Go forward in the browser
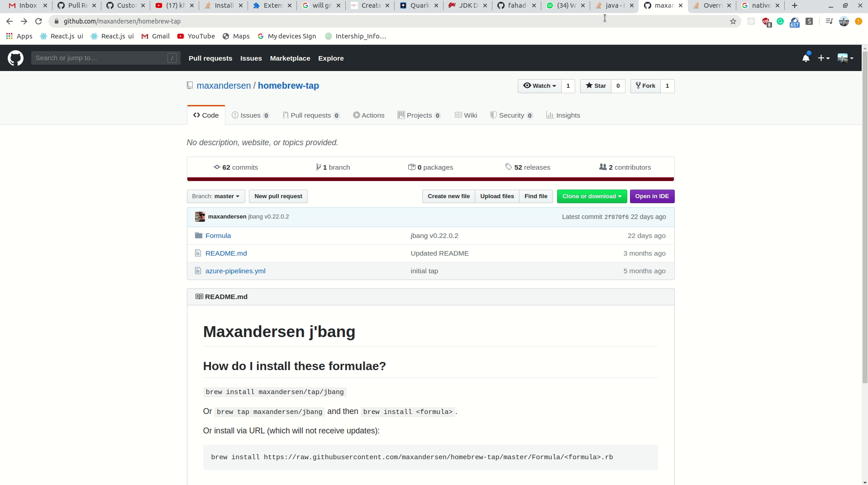Viewport: 868px width, 485px height. tap(24, 21)
